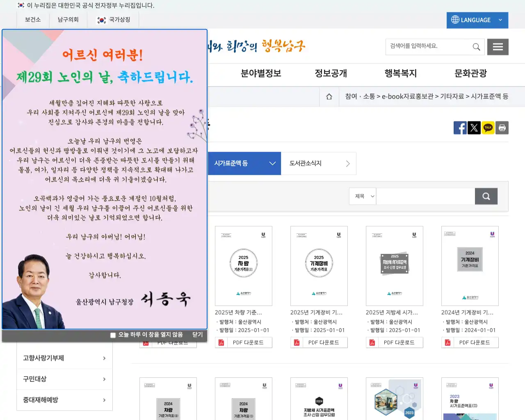Click the 검색어를 입력하세요 search field
525x420 pixels.
tap(428, 47)
